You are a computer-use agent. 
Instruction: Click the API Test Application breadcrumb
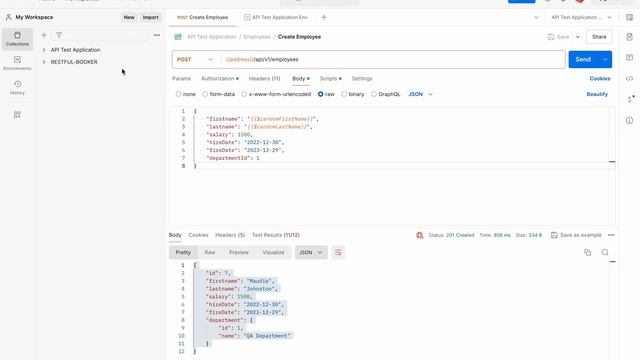tap(212, 37)
